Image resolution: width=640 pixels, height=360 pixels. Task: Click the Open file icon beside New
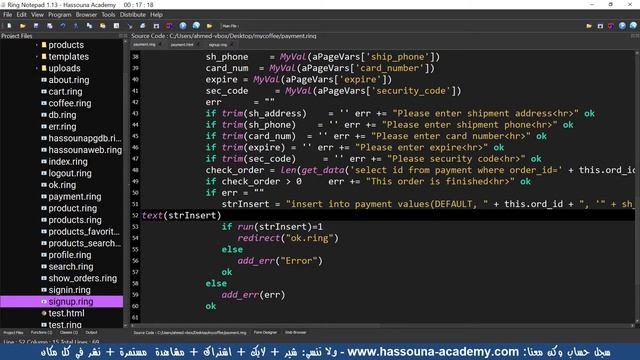pyautogui.click(x=22, y=26)
